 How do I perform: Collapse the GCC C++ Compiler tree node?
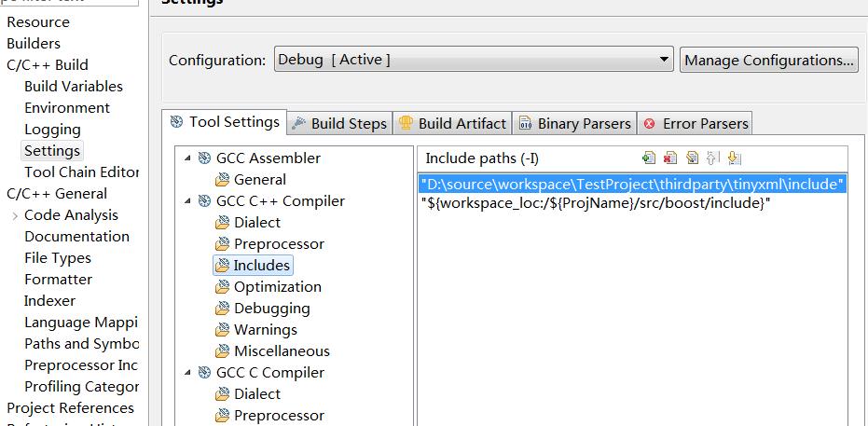[x=189, y=201]
